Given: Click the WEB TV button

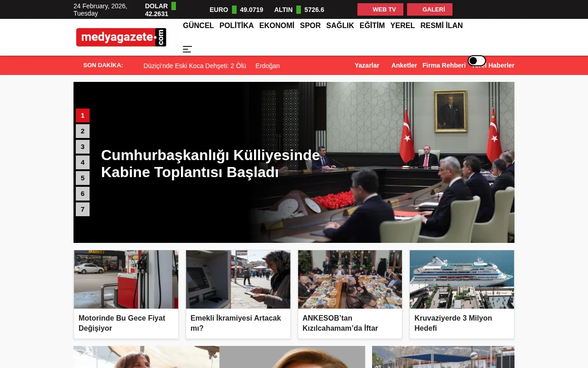Looking at the screenshot, I should click(x=380, y=9).
